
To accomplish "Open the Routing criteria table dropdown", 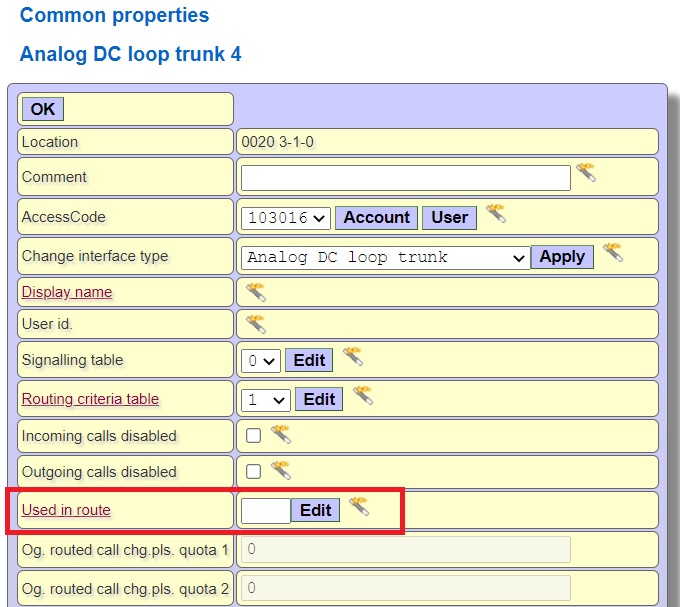I will click(x=266, y=399).
